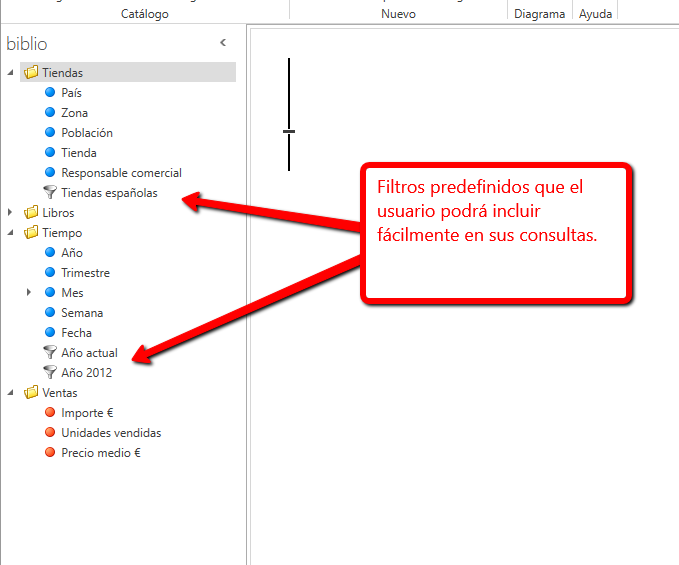The width and height of the screenshot is (679, 565).
Task: Select the Precio medio € measure
Action: point(101,453)
